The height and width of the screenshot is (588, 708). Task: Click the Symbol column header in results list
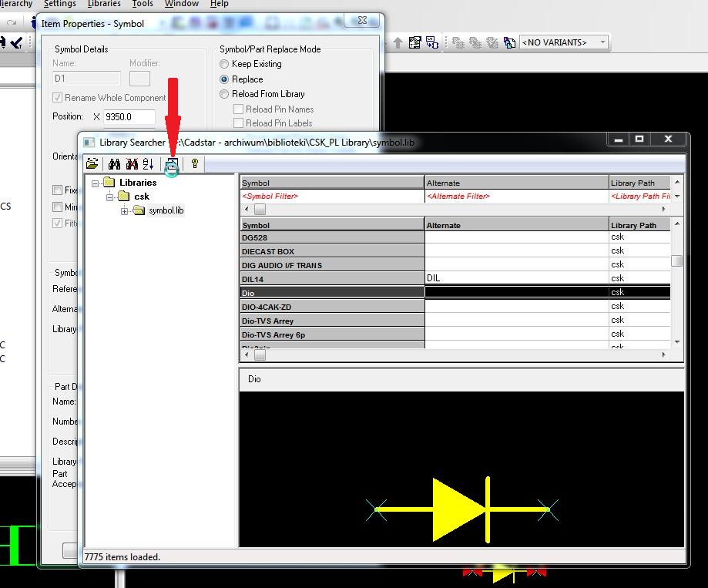point(332,225)
